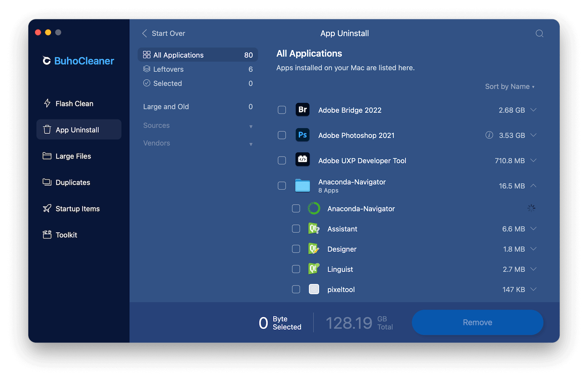Click the Selected checkmark circle icon

pos(147,83)
